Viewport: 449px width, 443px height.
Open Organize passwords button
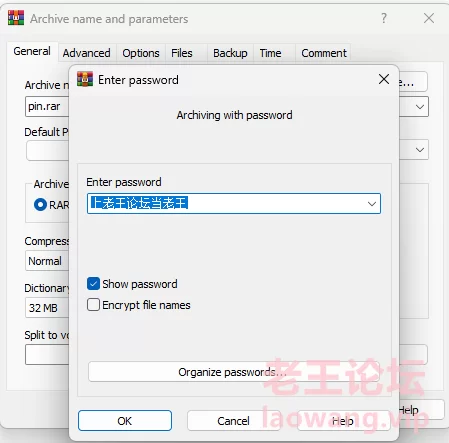point(234,372)
